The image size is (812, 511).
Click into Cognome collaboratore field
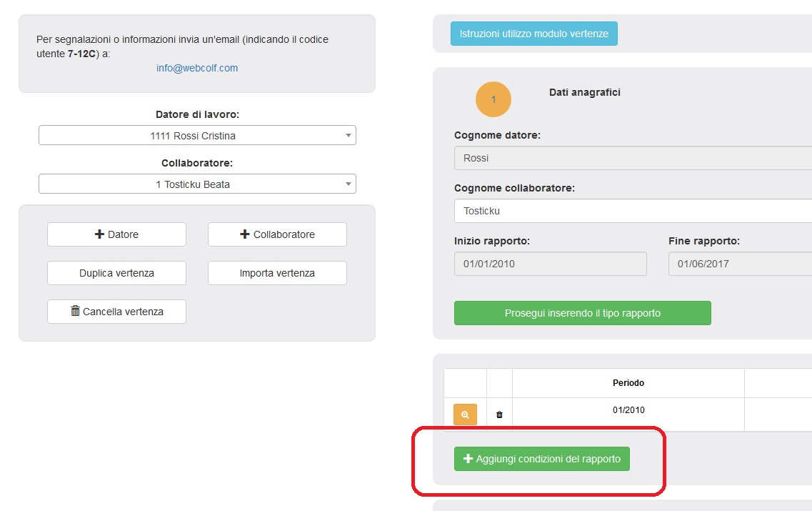point(632,211)
